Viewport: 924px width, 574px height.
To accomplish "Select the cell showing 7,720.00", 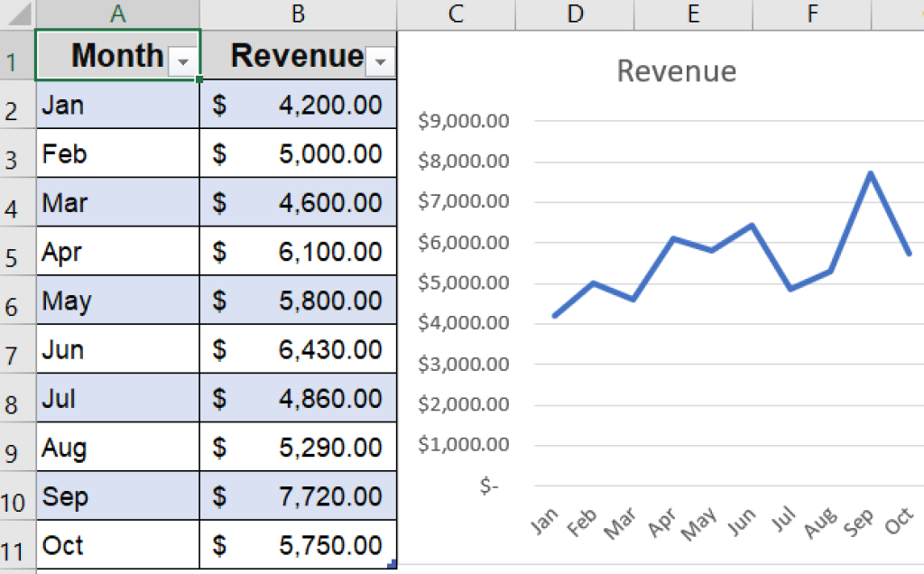I will click(x=298, y=495).
